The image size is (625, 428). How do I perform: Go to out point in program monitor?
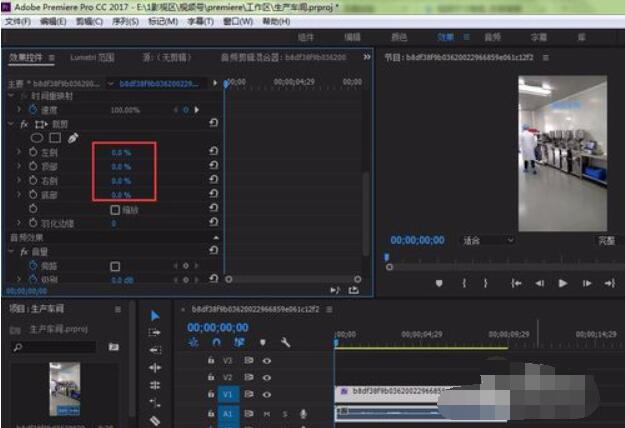(x=610, y=283)
